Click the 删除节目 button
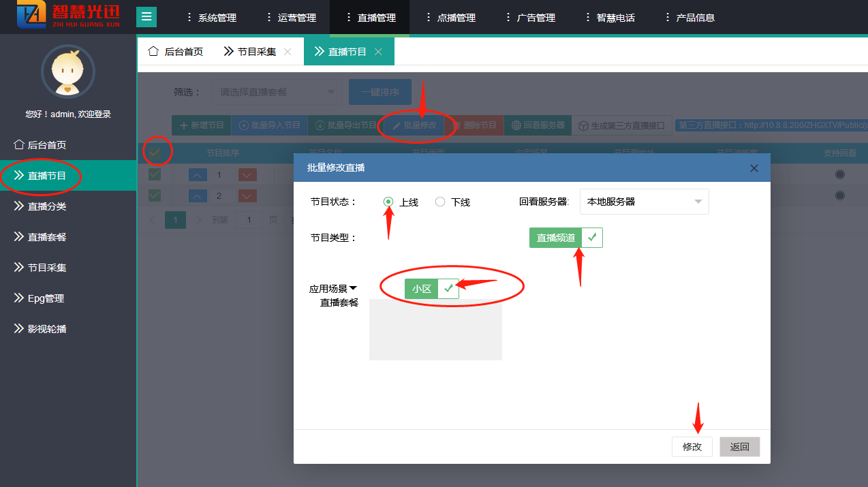868x487 pixels. click(474, 125)
